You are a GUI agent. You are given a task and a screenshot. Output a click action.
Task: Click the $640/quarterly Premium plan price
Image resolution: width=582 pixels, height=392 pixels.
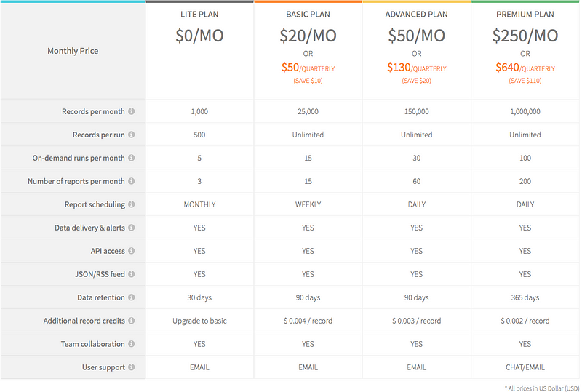tap(525, 68)
